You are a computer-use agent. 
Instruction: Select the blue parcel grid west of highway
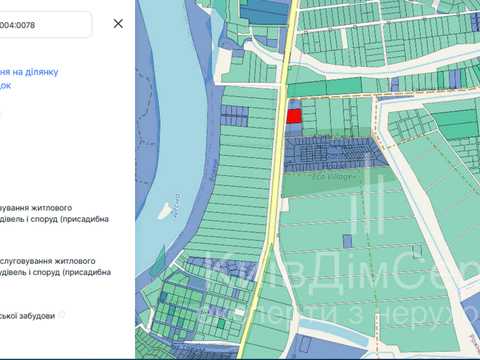coord(235,115)
